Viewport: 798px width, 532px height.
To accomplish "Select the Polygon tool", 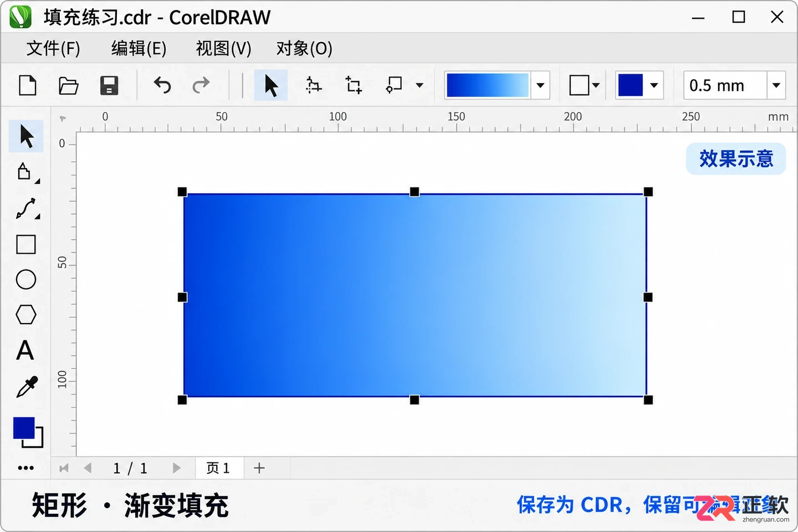I will [26, 315].
